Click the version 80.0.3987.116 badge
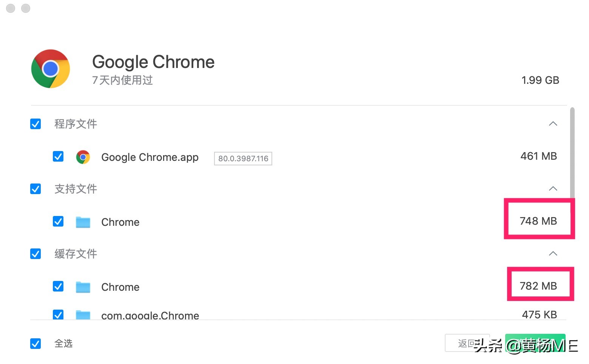 tap(243, 159)
